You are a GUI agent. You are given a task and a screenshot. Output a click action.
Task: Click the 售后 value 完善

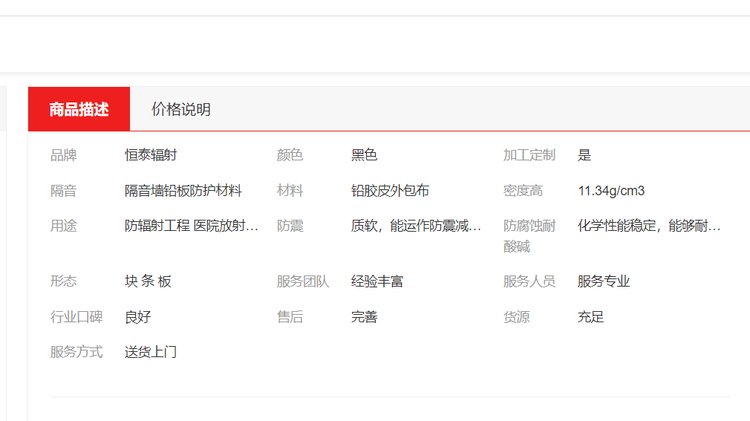coord(364,317)
